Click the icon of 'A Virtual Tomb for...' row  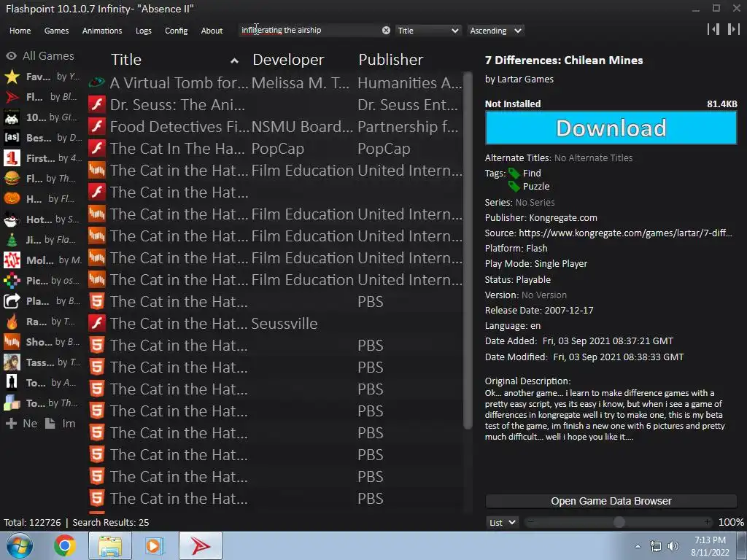97,83
